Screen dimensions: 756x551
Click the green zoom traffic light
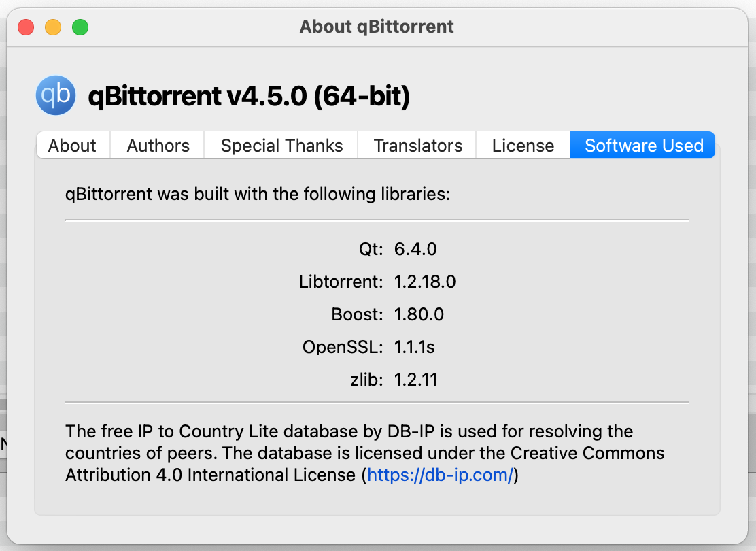(80, 27)
